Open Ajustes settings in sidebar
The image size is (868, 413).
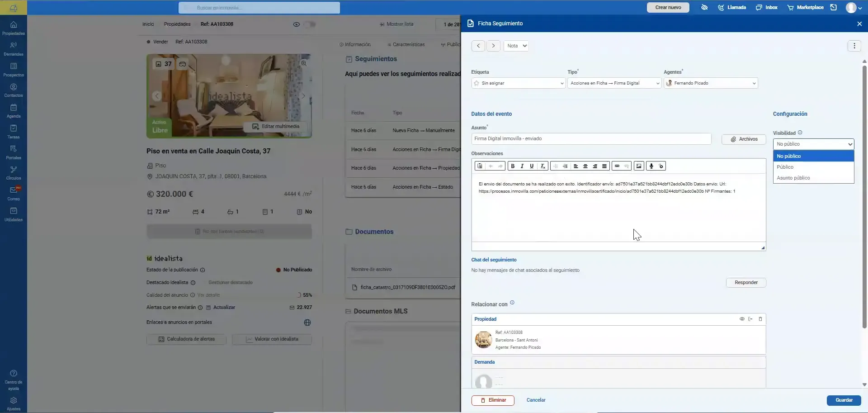(x=14, y=404)
